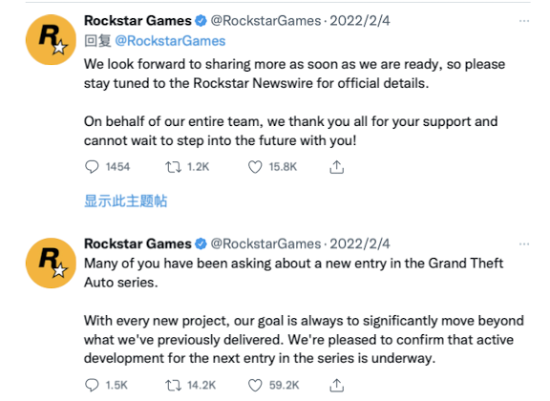Click the @RockstarGames handle on second tweet
Screen dimensions: 550x401
[266, 244]
